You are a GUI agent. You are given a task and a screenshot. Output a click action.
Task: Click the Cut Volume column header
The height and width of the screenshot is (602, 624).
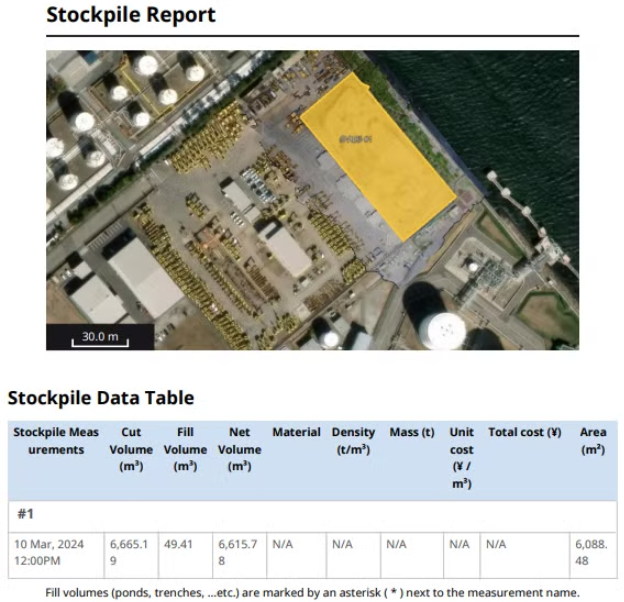point(130,449)
